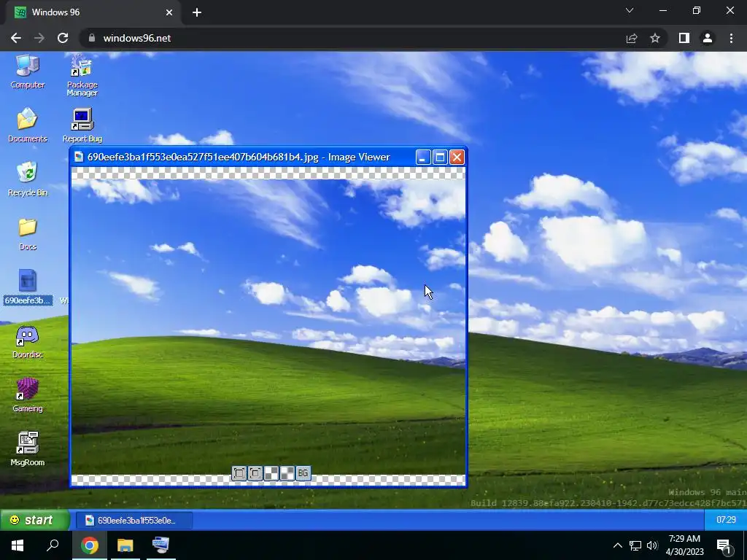The image size is (747, 560).
Task: Launch the MsgRoom shortcut
Action: click(x=28, y=449)
